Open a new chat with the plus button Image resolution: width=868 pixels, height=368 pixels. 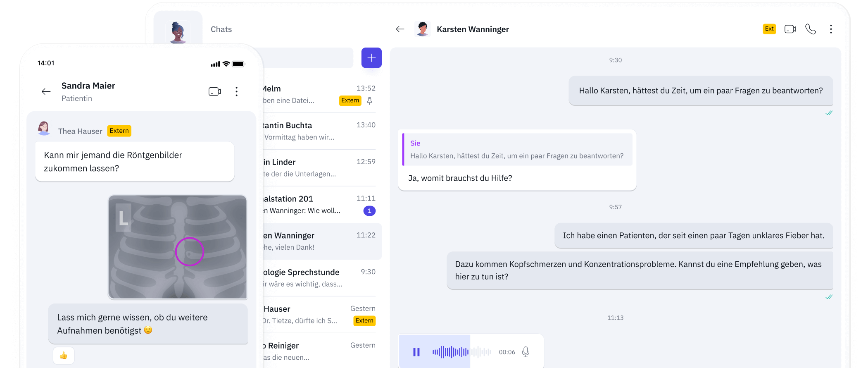[x=371, y=58]
